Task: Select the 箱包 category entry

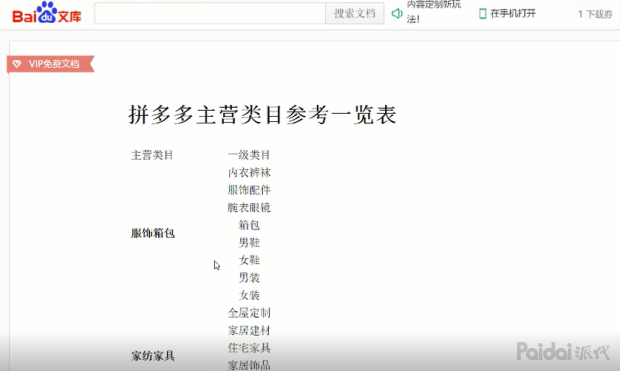Action: (x=249, y=225)
